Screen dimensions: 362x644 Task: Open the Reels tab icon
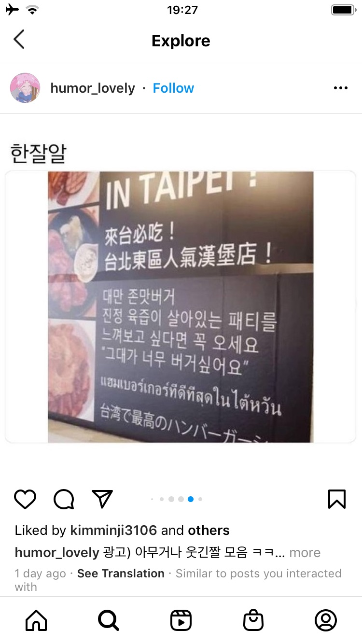point(181,620)
